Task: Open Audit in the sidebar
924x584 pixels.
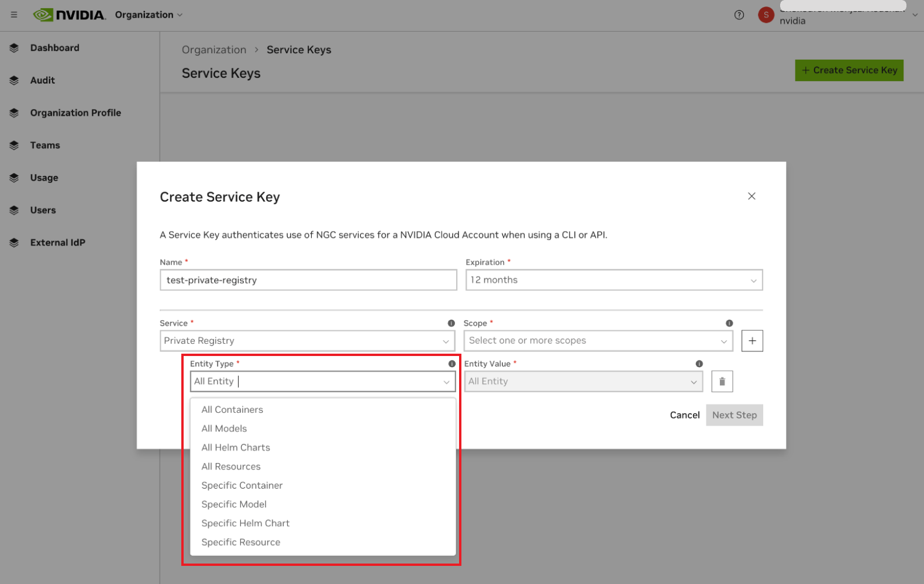Action: pos(43,80)
